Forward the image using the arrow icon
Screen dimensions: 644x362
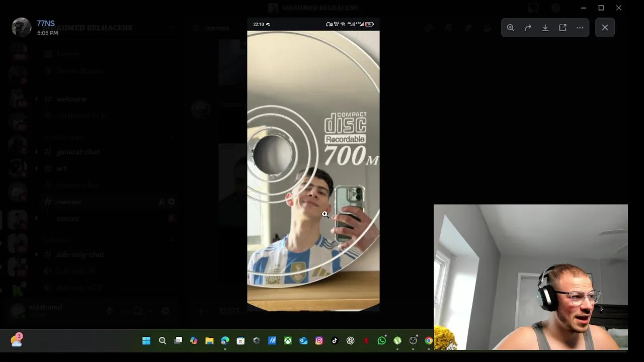point(528,28)
